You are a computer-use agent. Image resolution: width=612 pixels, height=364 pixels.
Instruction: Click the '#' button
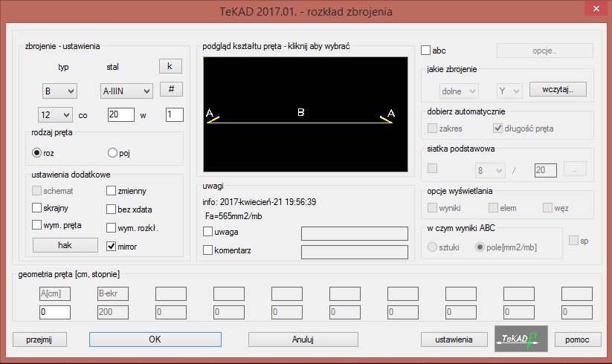coord(171,89)
